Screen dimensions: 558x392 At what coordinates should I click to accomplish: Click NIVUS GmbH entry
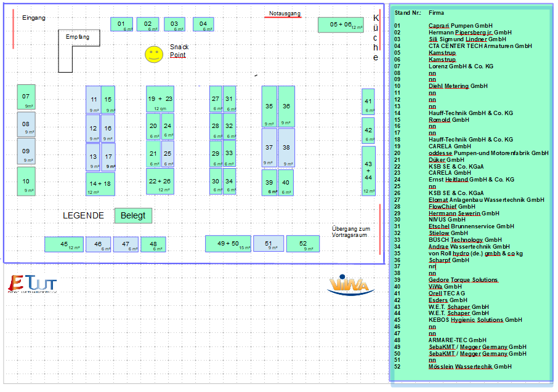(x=447, y=220)
